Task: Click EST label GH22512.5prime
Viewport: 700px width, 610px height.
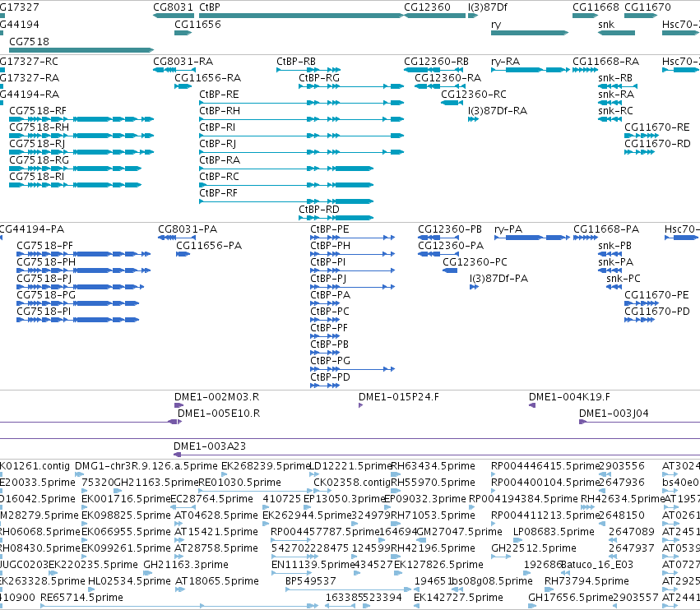Action: 534,548
